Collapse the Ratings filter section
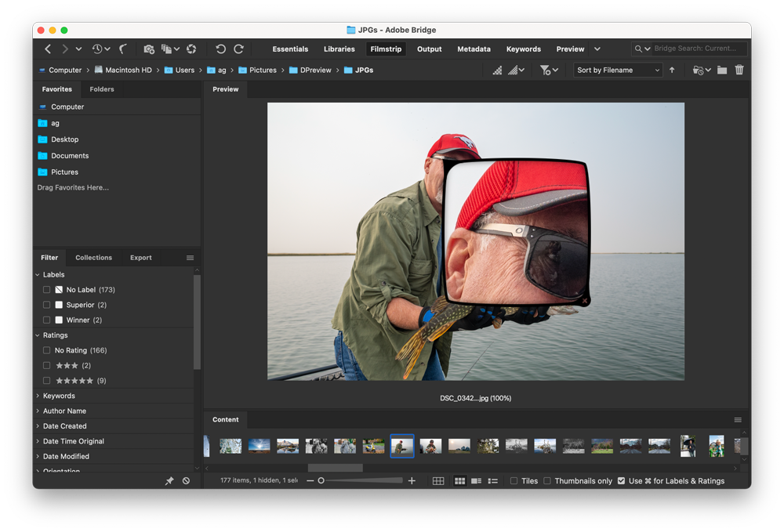 pos(38,335)
